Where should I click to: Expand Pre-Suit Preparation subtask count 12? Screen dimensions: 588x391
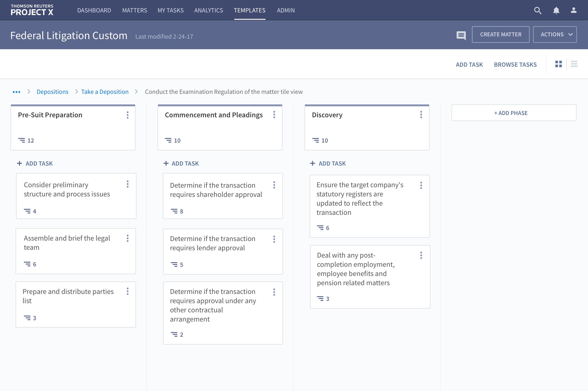[26, 140]
